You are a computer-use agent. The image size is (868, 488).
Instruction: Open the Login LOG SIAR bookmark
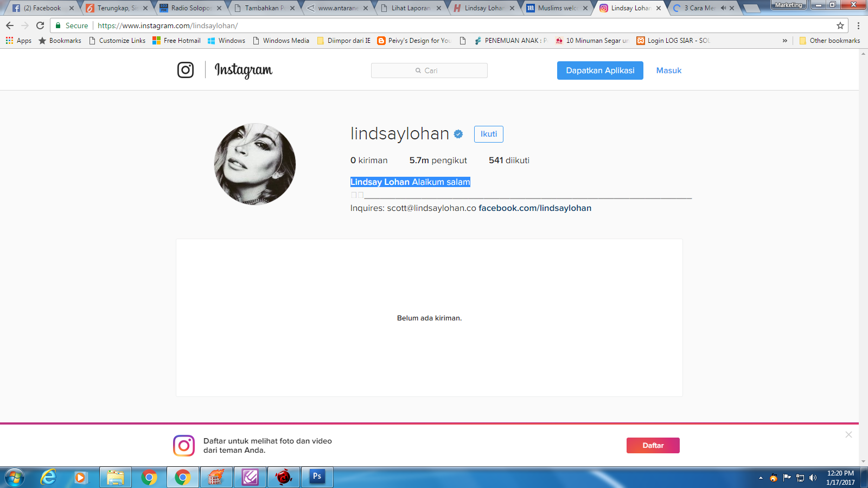click(673, 41)
